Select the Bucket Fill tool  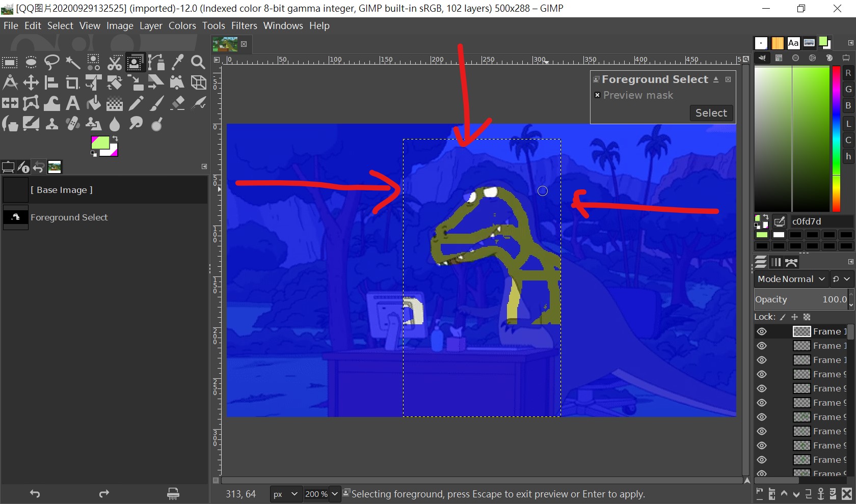94,103
